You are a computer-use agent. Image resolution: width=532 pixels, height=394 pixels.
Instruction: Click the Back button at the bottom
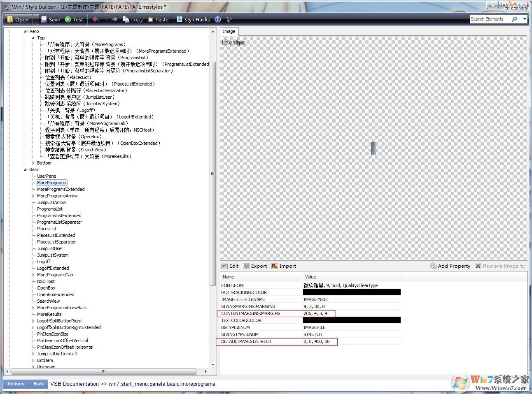(x=38, y=384)
